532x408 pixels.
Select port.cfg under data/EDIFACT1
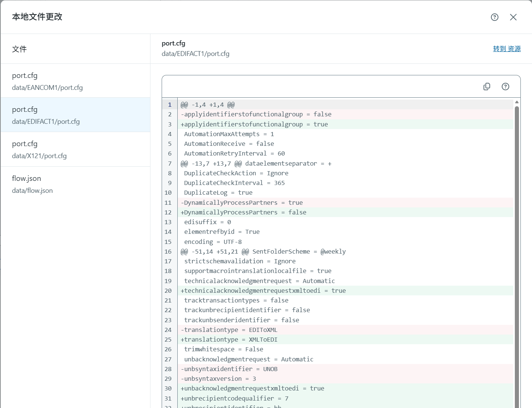[75, 115]
